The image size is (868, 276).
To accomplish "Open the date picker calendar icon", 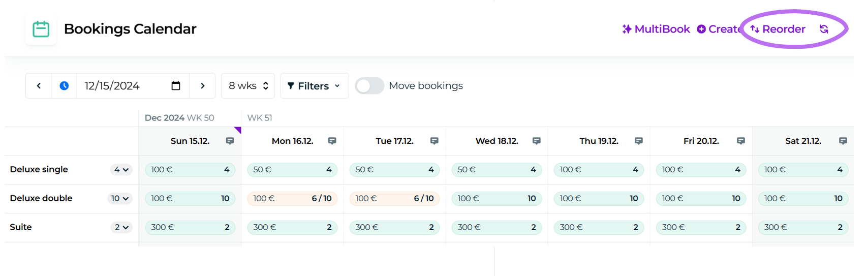I will 176,86.
